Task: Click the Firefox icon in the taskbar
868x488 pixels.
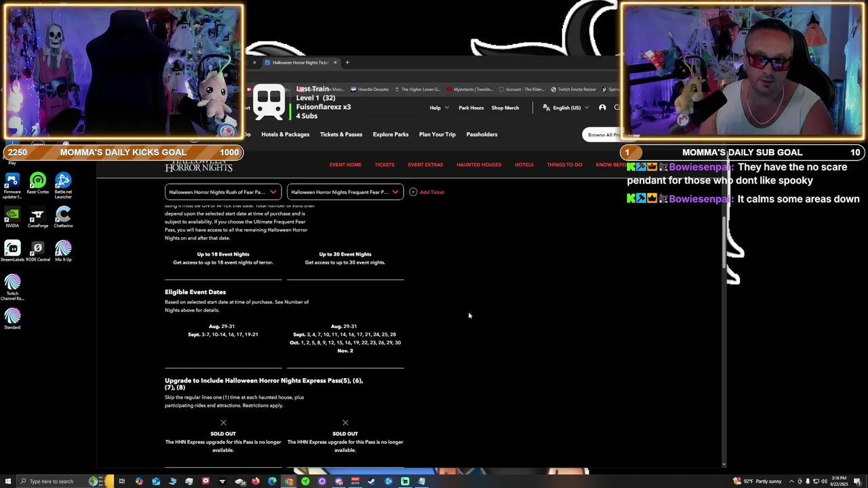Action: [x=256, y=481]
